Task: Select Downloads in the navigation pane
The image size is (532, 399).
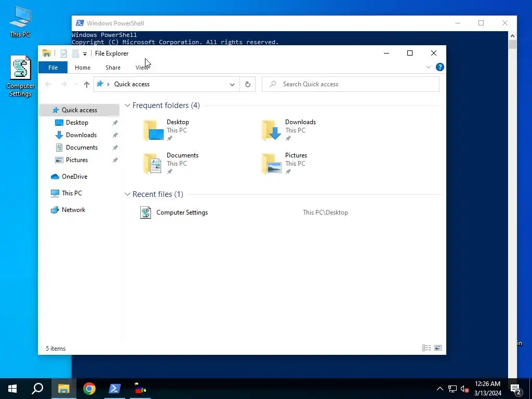Action: [81, 135]
